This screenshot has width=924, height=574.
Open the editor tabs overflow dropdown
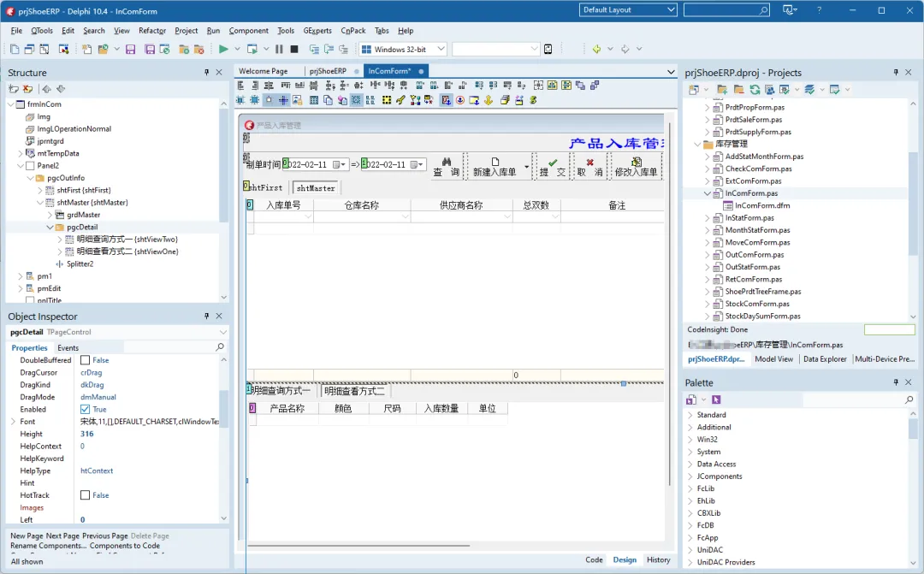point(671,72)
